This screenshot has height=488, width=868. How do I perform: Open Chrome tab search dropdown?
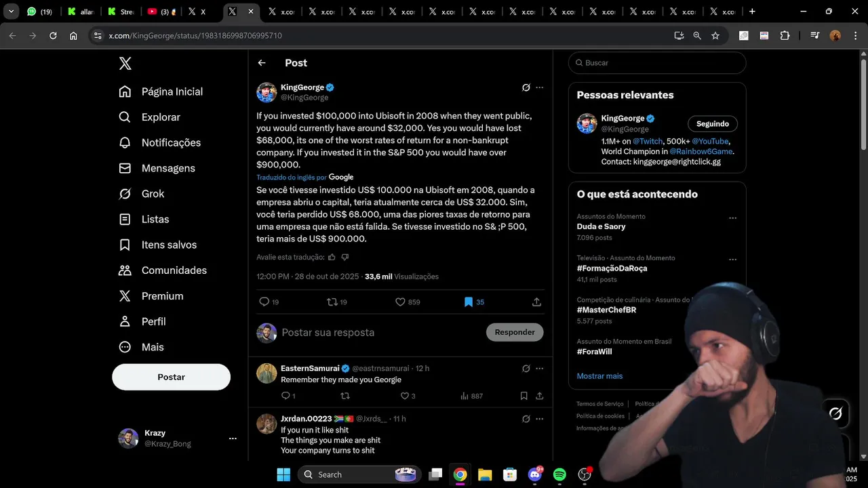[x=11, y=12]
